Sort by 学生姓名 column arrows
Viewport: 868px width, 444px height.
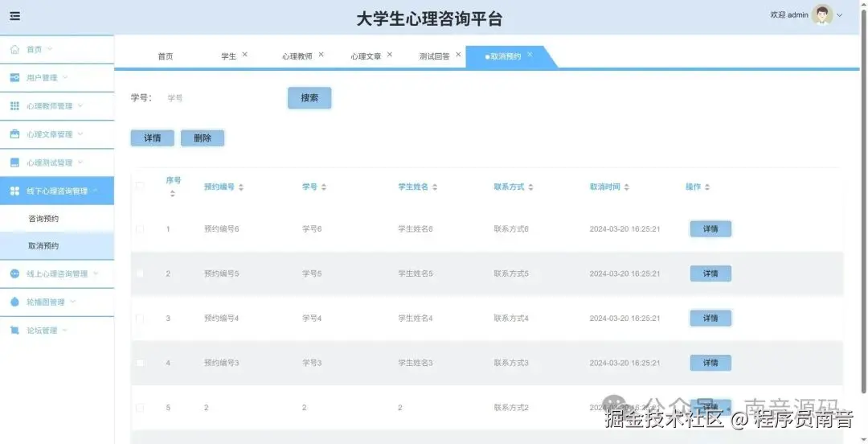click(435, 187)
